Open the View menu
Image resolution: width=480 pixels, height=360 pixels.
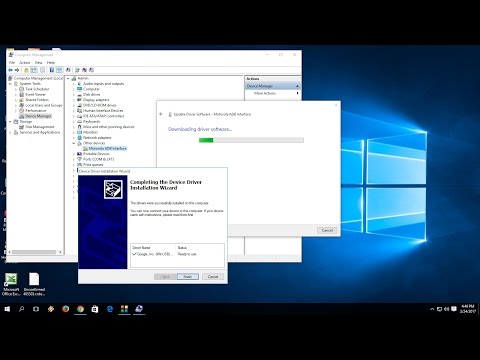coord(39,63)
